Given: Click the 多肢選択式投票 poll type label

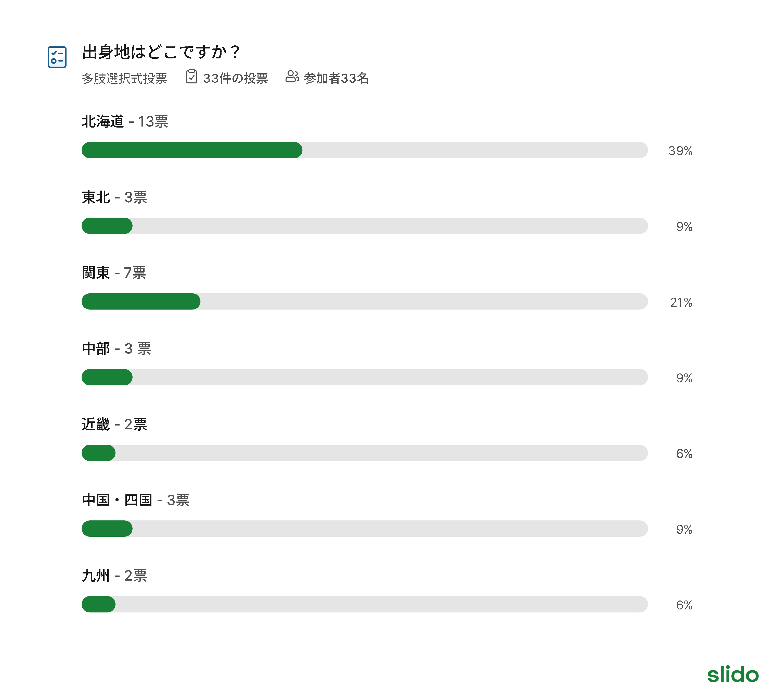Looking at the screenshot, I should (125, 79).
